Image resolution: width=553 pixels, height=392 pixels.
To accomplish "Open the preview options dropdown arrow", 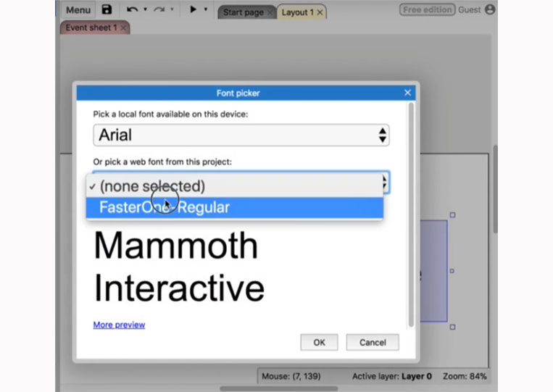I will 206,9.
